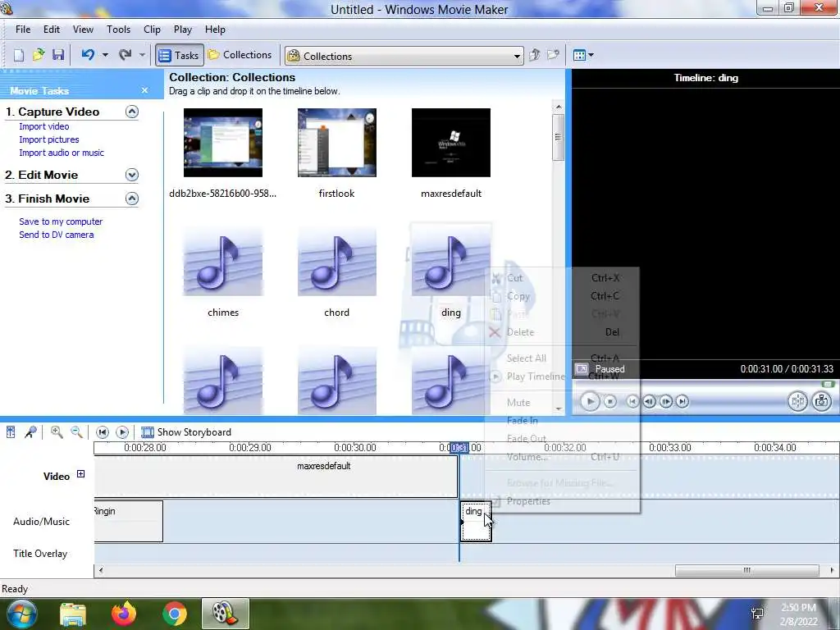Viewport: 840px width, 630px height.
Task: Split the clip at the current frame
Action: (797, 401)
